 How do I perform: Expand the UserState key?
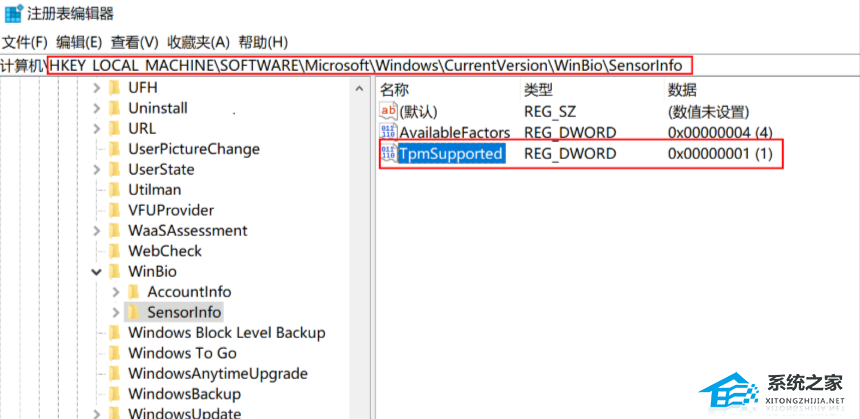pos(97,169)
